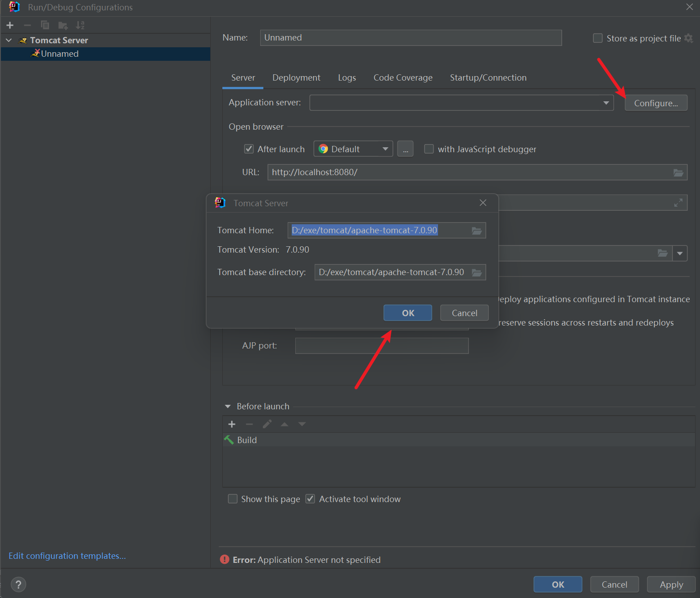This screenshot has height=598, width=700.
Task: Select the Unnamed configuration entry
Action: (x=105, y=54)
